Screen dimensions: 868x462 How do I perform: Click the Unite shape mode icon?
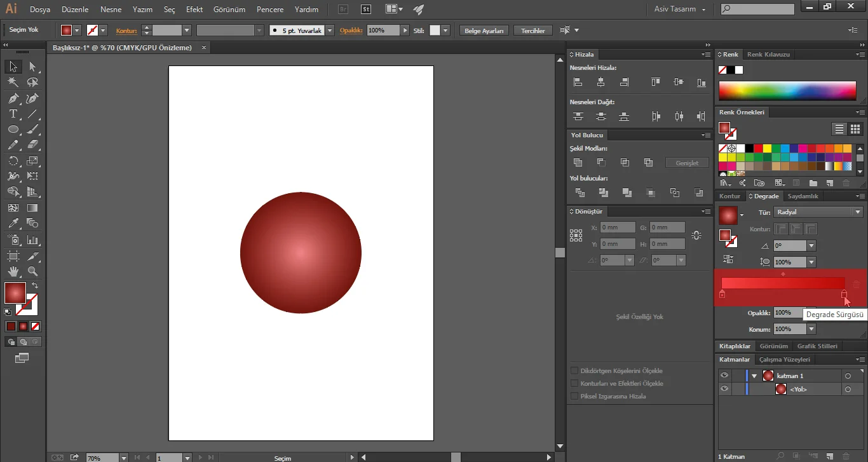pos(578,163)
